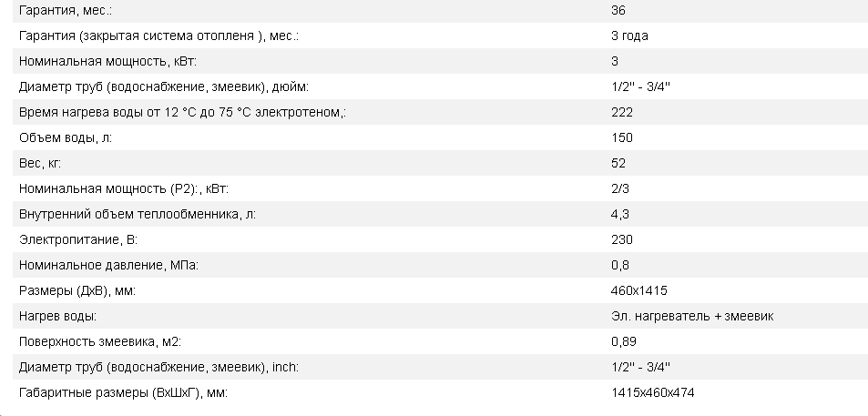
Task: Click the 'Номинальная мощность (P2):, кВт:' label
Action: (124, 188)
